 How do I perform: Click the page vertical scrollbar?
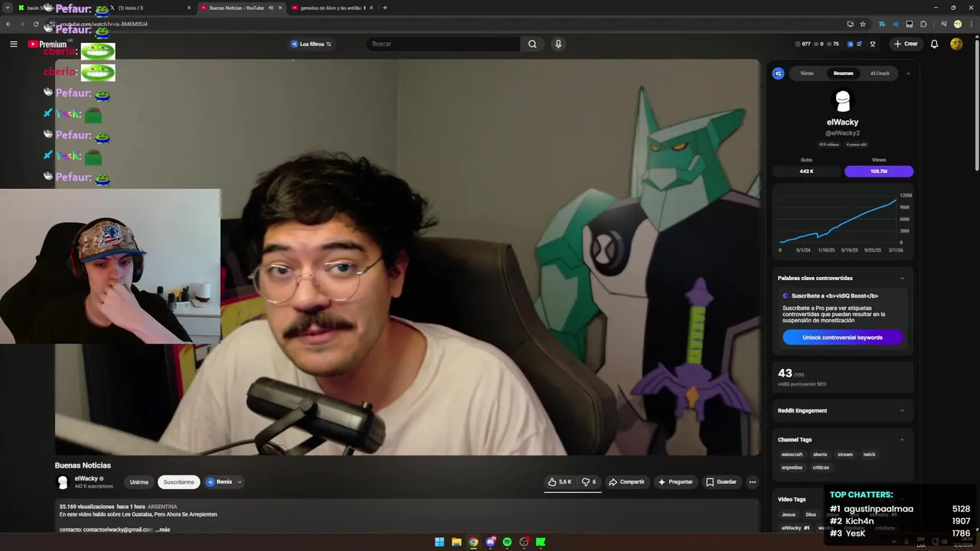point(977,103)
